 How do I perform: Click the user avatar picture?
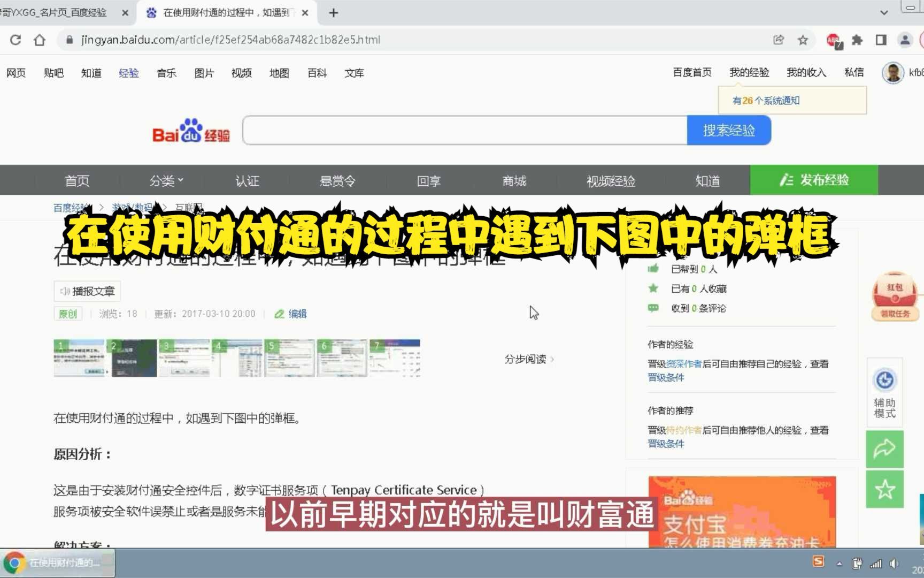(x=893, y=73)
